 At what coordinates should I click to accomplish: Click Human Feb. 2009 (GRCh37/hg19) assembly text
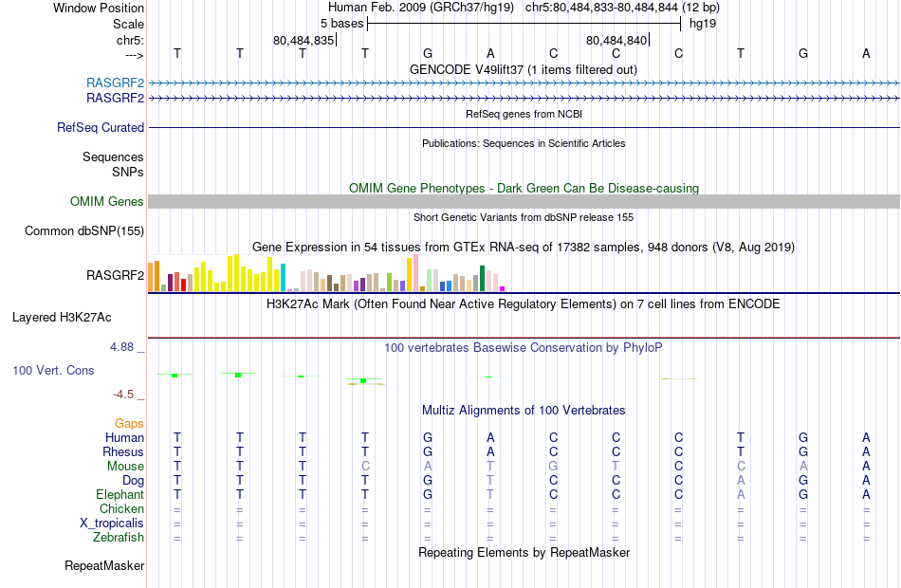420,8
